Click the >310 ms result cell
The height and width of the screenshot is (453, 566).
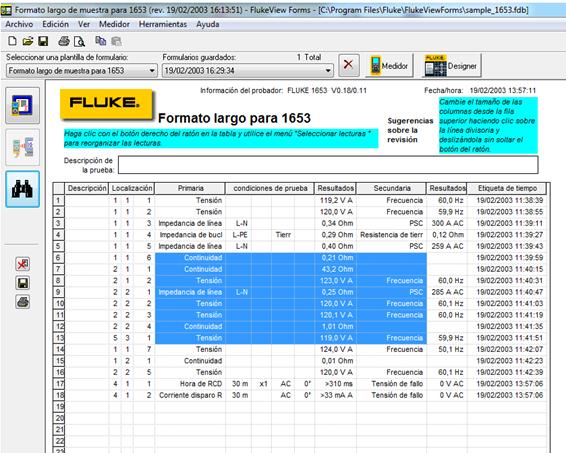pos(336,384)
